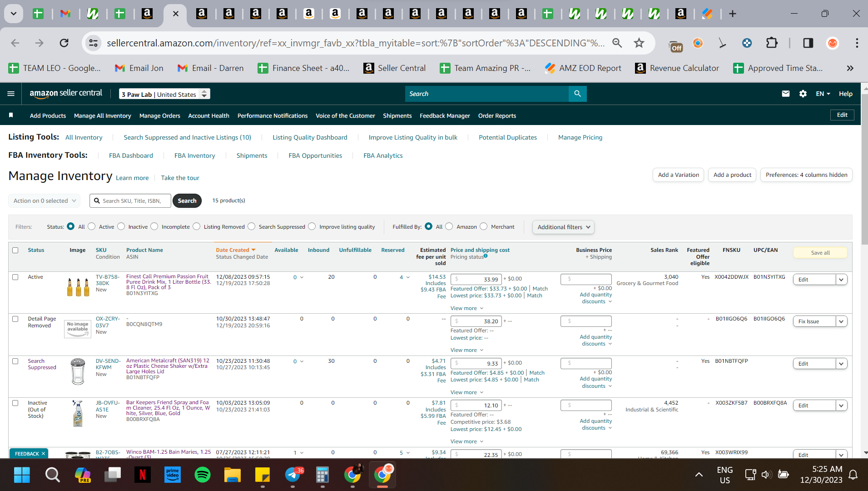Open the EN language dropdown
Screen dimensions: 868x491
823,94
